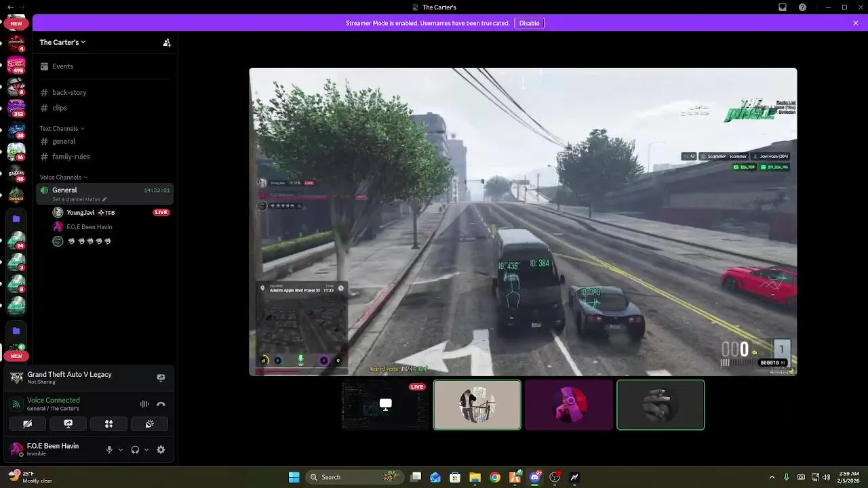Viewport: 868px width, 488px height.
Task: Click Voice Connected status text
Action: click(x=54, y=400)
